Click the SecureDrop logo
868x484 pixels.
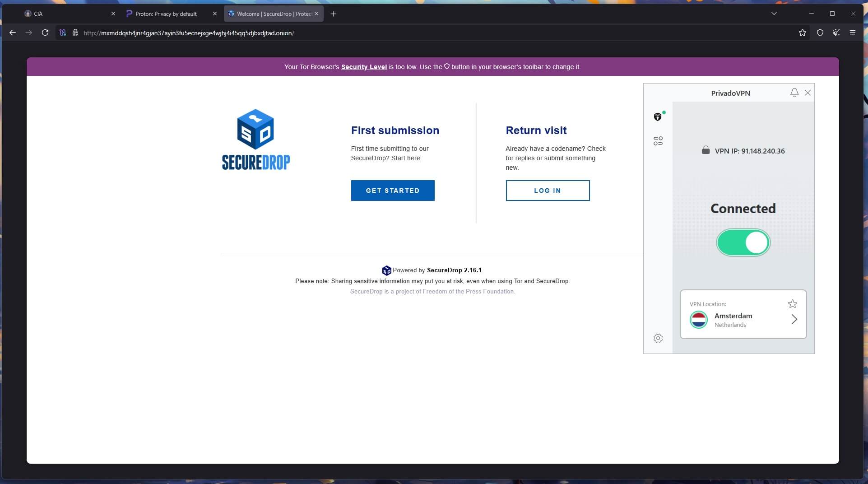(255, 140)
